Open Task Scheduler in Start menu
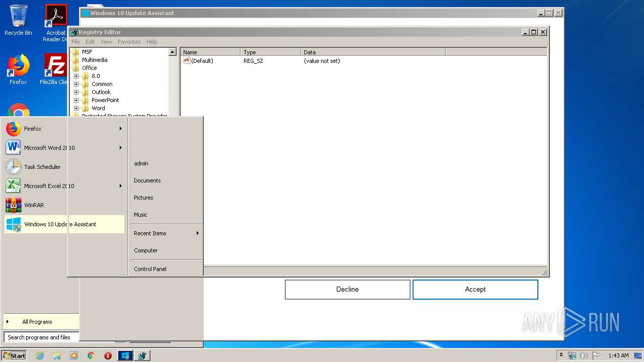Image resolution: width=644 pixels, height=362 pixels. coord(64,167)
